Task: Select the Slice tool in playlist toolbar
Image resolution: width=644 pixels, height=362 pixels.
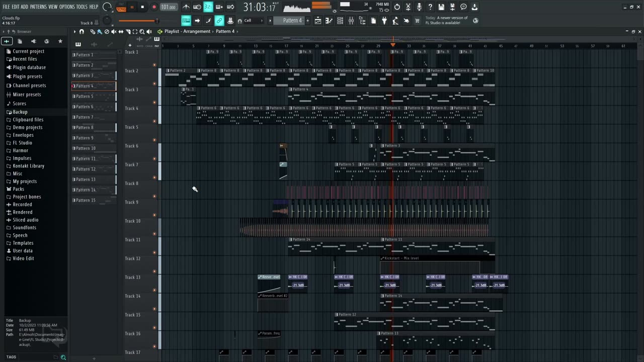Action: 128,32
